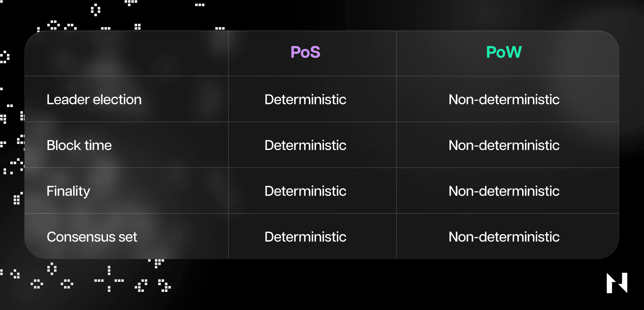Select the purple PoS column header

[x=305, y=52]
